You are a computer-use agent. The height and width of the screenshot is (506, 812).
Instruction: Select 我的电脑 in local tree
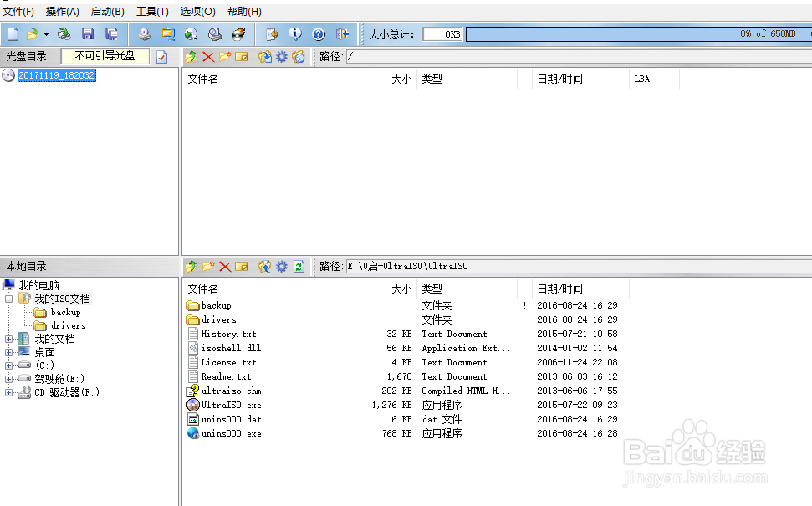(38, 285)
